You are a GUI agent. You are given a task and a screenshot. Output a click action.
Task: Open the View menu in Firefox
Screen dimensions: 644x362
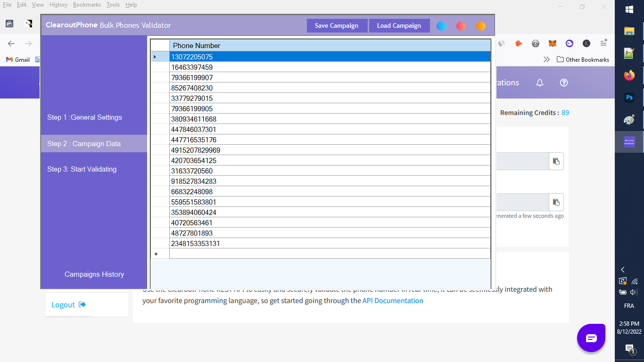point(38,5)
